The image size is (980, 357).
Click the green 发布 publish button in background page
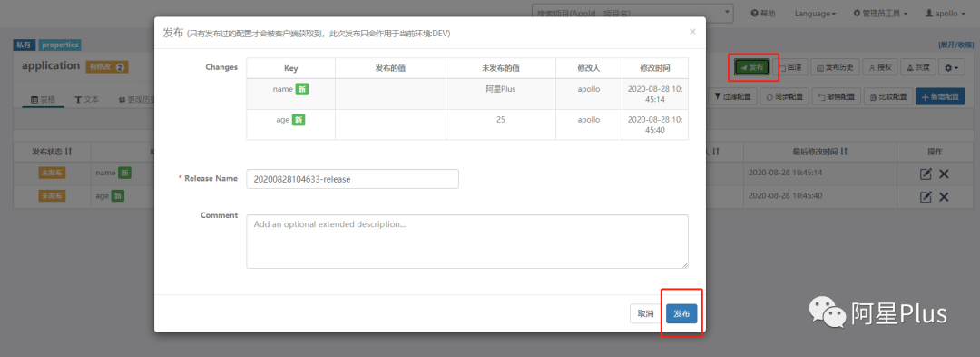click(x=752, y=67)
